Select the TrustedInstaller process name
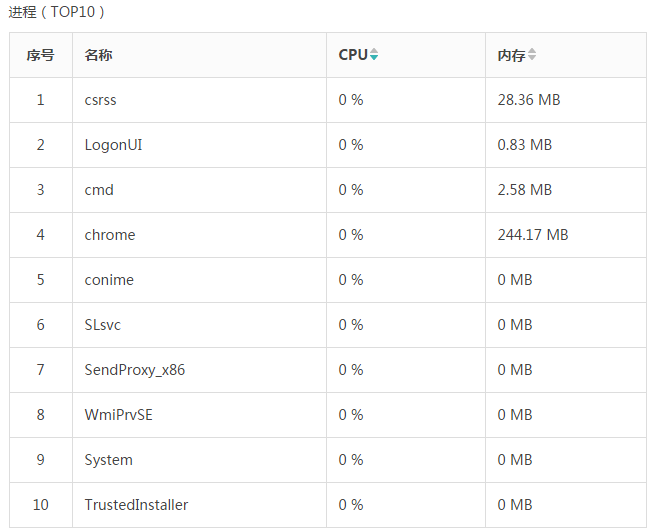This screenshot has height=532, width=654. pyautogui.click(x=136, y=505)
